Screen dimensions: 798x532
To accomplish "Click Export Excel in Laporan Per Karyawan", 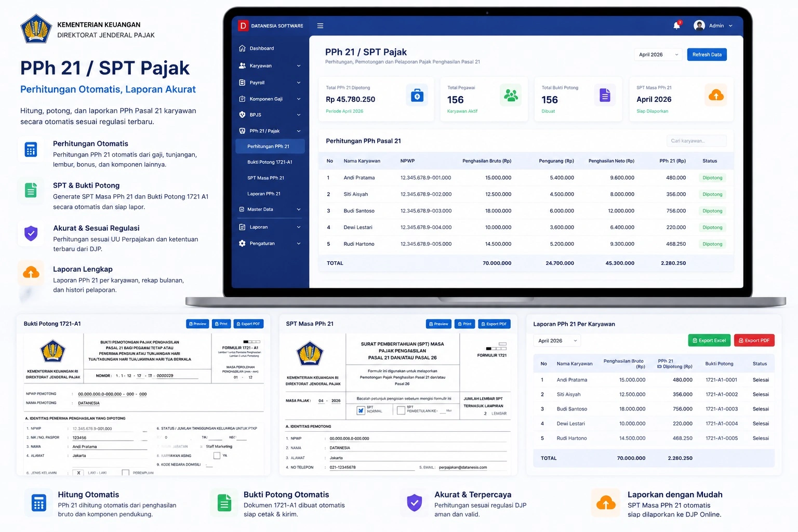I will (709, 340).
